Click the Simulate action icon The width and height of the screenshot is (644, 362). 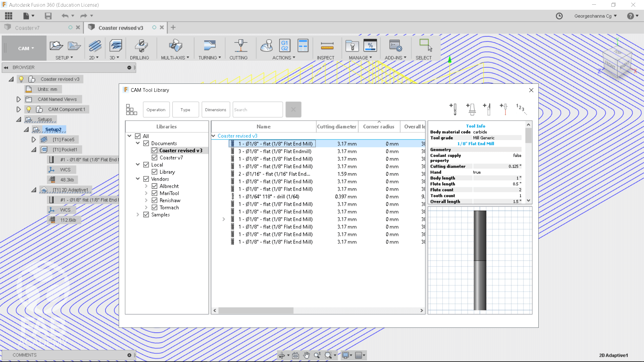[x=267, y=46]
